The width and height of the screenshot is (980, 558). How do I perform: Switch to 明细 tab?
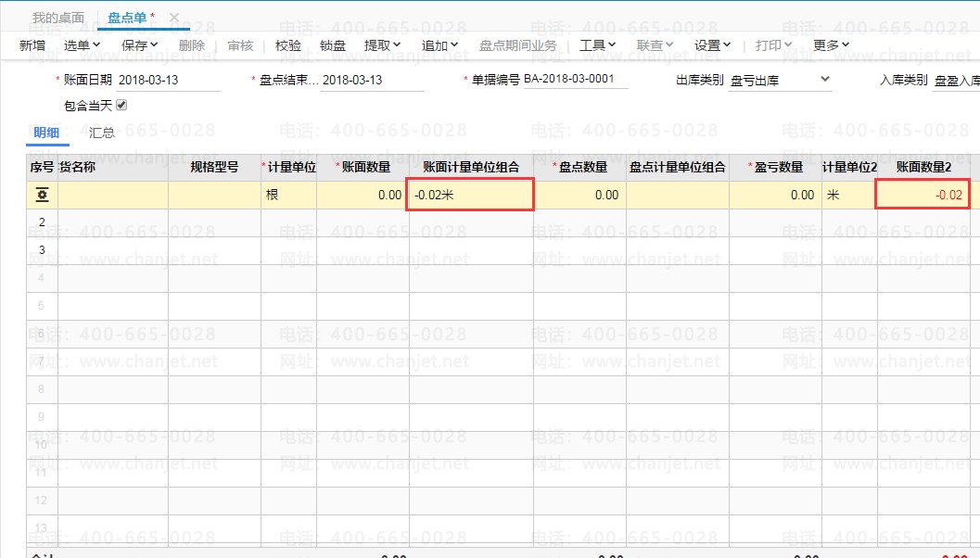tap(46, 133)
